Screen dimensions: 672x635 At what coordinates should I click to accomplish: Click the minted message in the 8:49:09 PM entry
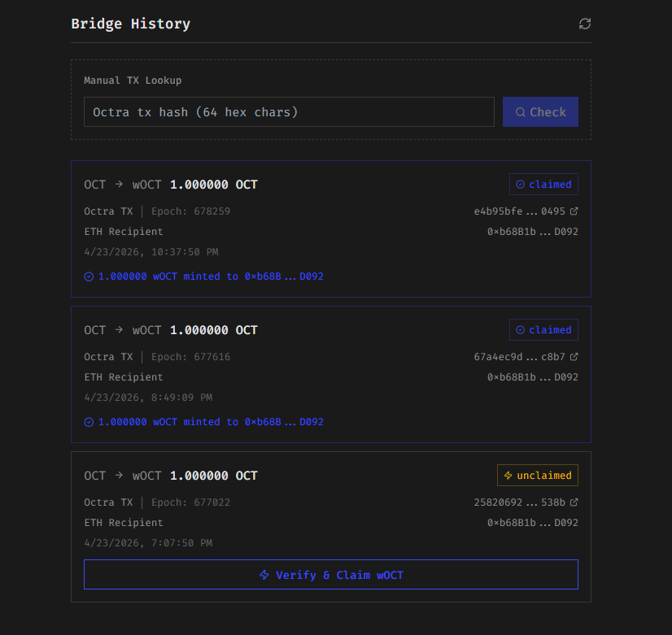point(203,422)
